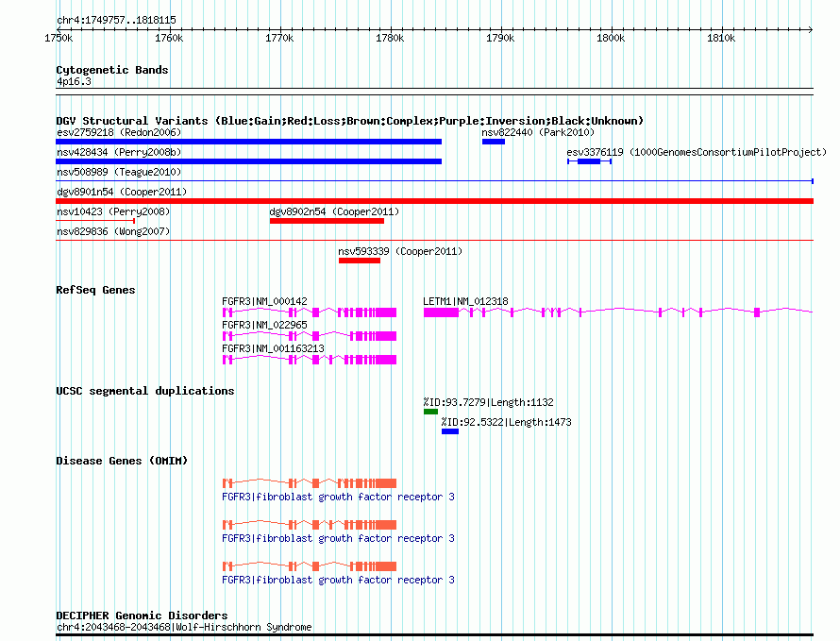Click the FGFR3|NM_022965 transcript label

[x=264, y=325]
